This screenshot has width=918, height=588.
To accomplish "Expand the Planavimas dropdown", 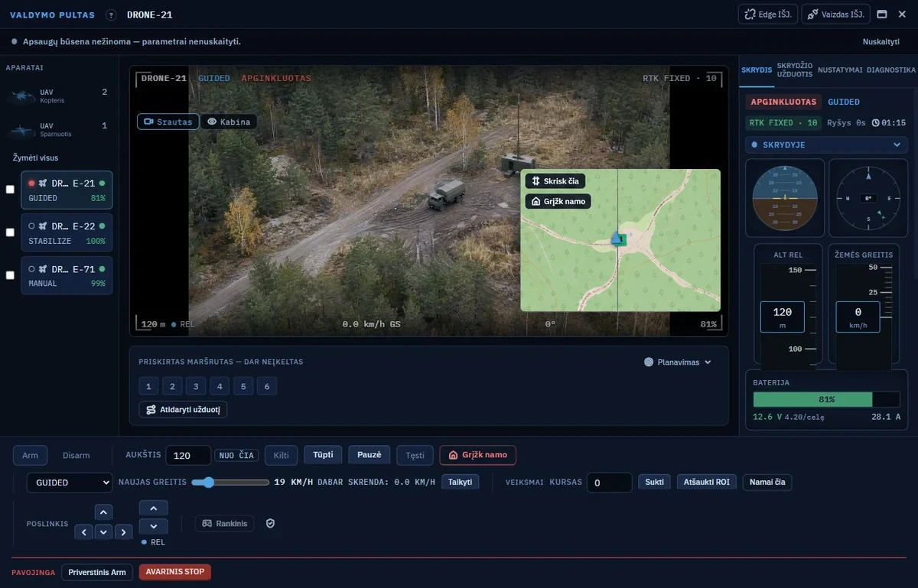I will 678,362.
